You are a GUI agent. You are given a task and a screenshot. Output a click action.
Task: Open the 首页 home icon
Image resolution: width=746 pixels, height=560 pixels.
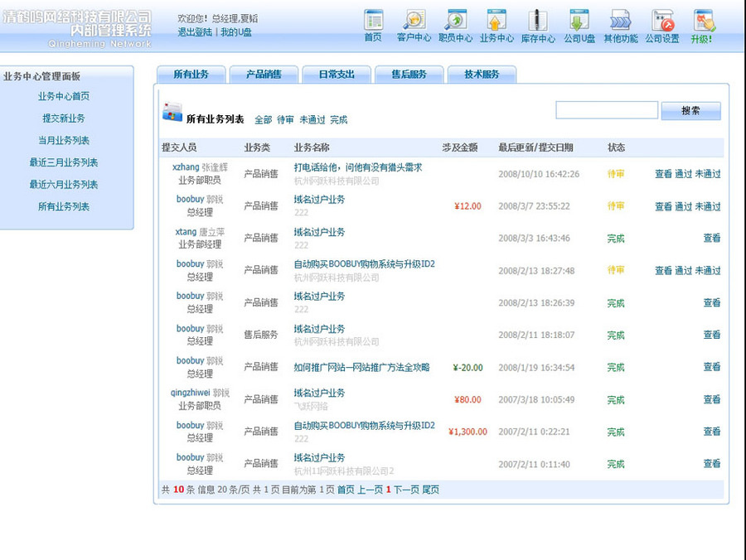pyautogui.click(x=374, y=20)
